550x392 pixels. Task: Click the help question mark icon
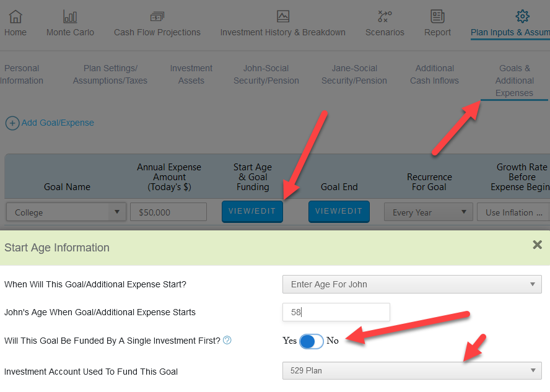coord(227,340)
